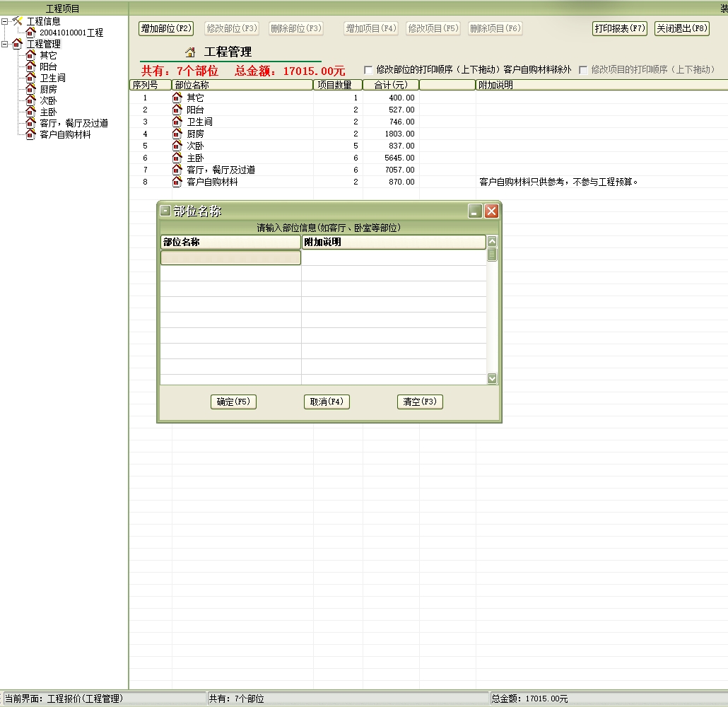Click the house icon of the 阳台 table row

pyautogui.click(x=177, y=110)
